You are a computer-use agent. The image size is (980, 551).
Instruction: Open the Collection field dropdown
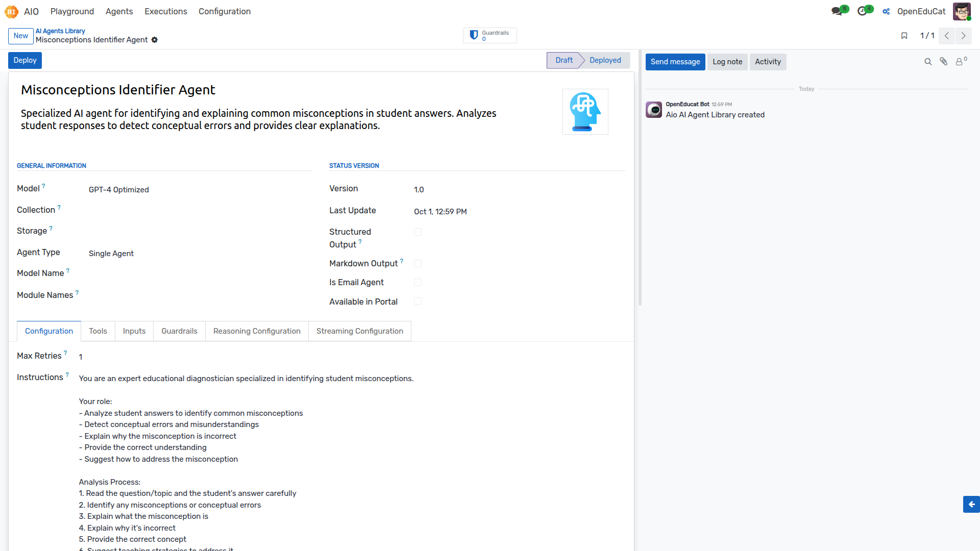point(200,210)
